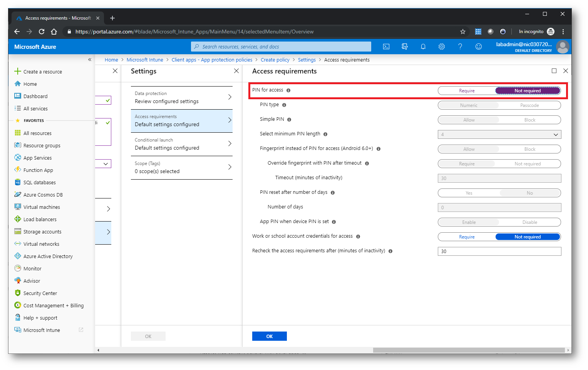588x370 pixels.
Task: Go to Home breadcrumb link
Action: point(111,60)
